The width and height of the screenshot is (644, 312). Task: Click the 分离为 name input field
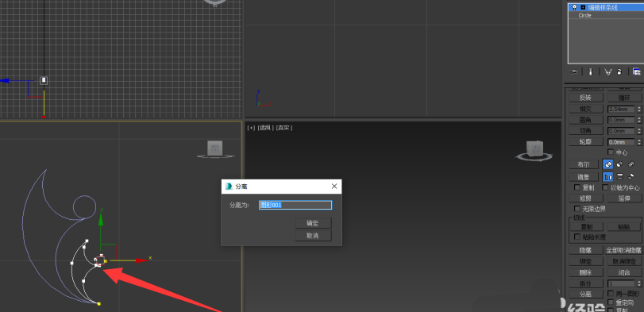tap(295, 205)
